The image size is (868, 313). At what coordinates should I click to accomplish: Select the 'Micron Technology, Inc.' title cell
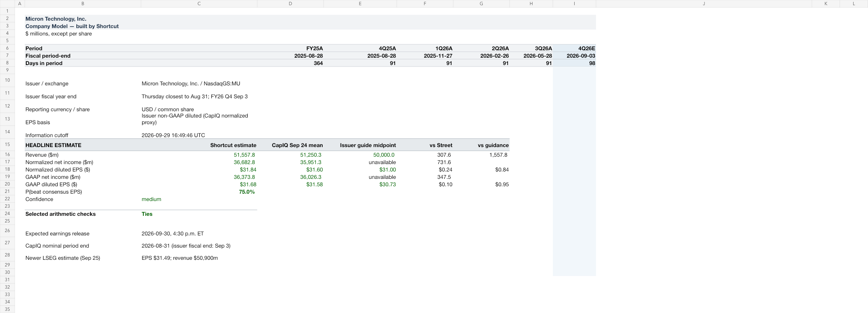[83, 19]
